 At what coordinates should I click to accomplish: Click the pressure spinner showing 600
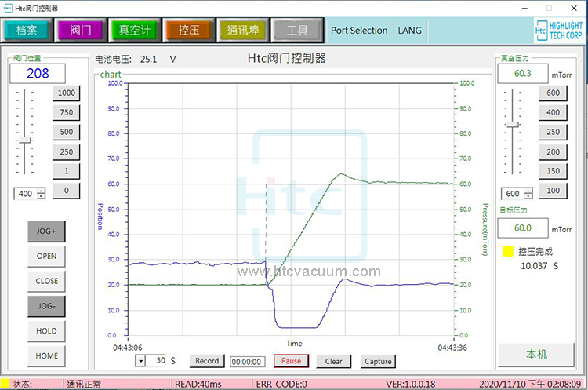click(x=517, y=194)
